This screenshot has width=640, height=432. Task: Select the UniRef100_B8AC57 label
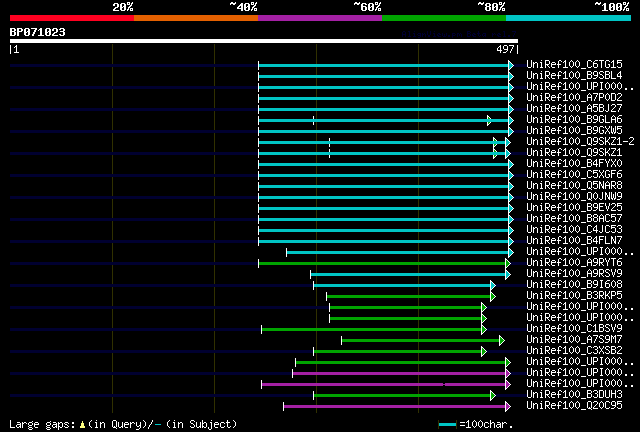[x=574, y=218]
